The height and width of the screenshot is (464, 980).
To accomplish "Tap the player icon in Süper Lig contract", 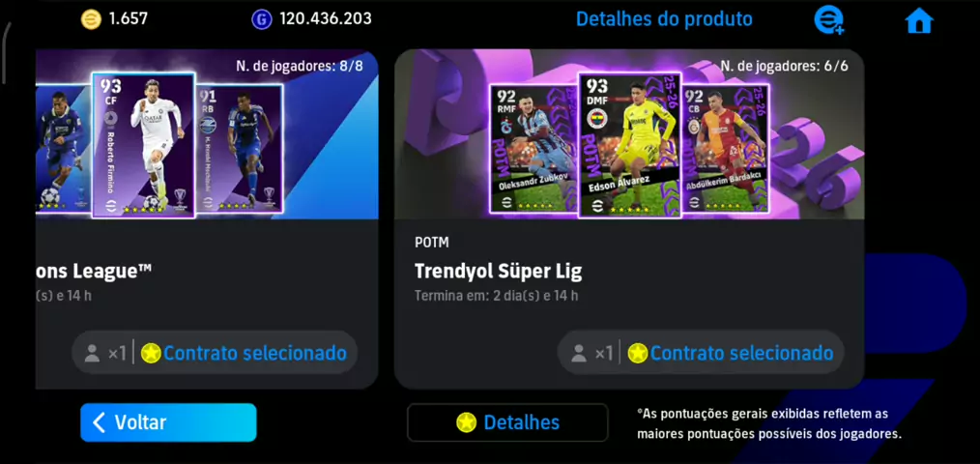I will pos(579,353).
